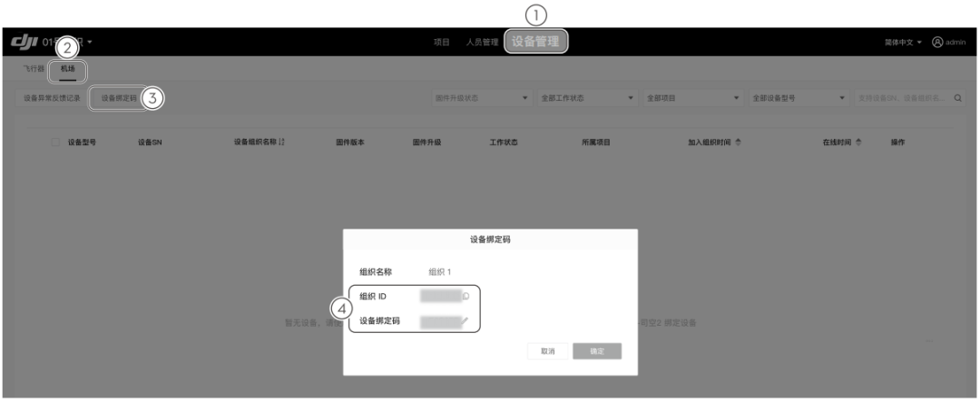
Task: Go to the 项目 menu
Action: coord(442,43)
